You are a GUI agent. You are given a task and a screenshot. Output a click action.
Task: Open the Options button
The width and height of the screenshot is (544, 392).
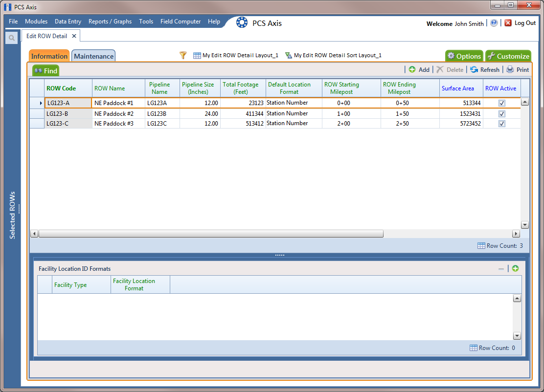point(464,56)
